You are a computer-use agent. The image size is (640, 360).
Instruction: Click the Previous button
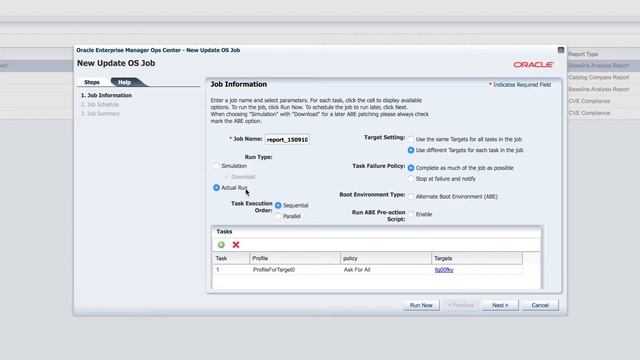pos(460,305)
